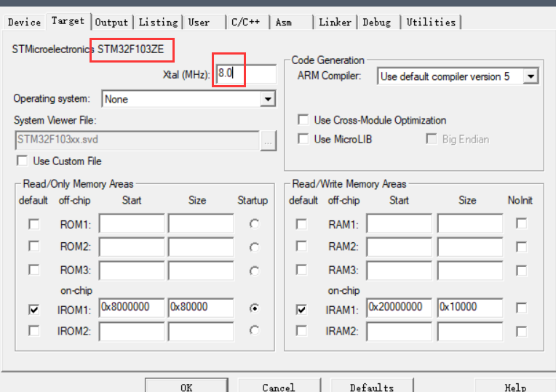Click the RAM1 Start field
The height and width of the screenshot is (392, 556).
click(400, 223)
